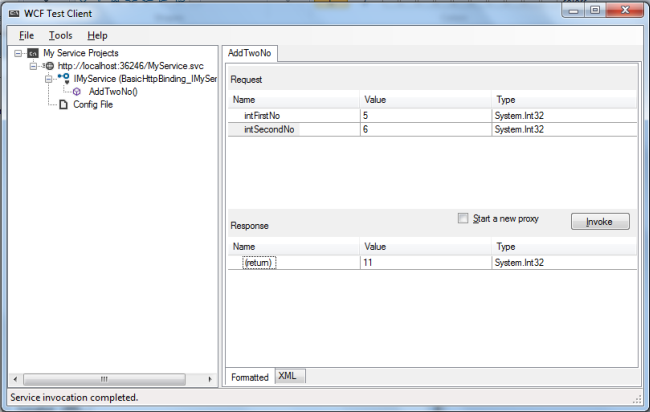
Task: Maximize the WCF Test Client window
Action: click(x=595, y=10)
